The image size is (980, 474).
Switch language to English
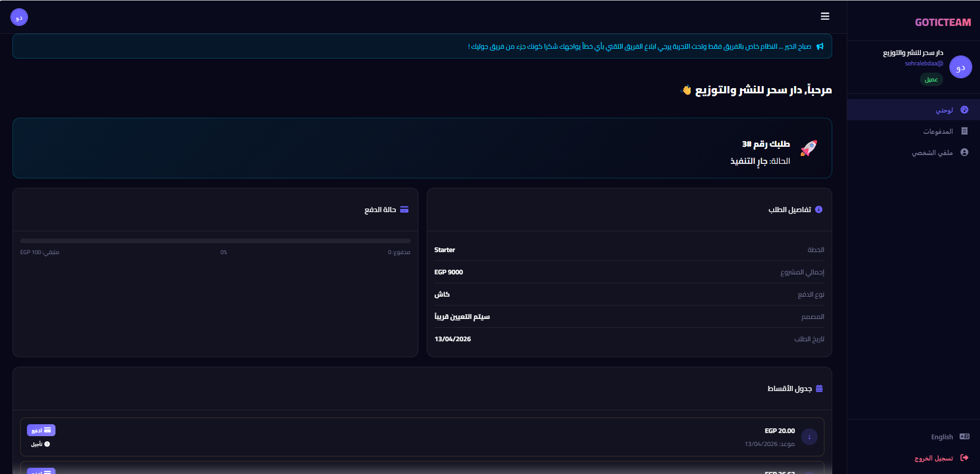click(x=942, y=437)
